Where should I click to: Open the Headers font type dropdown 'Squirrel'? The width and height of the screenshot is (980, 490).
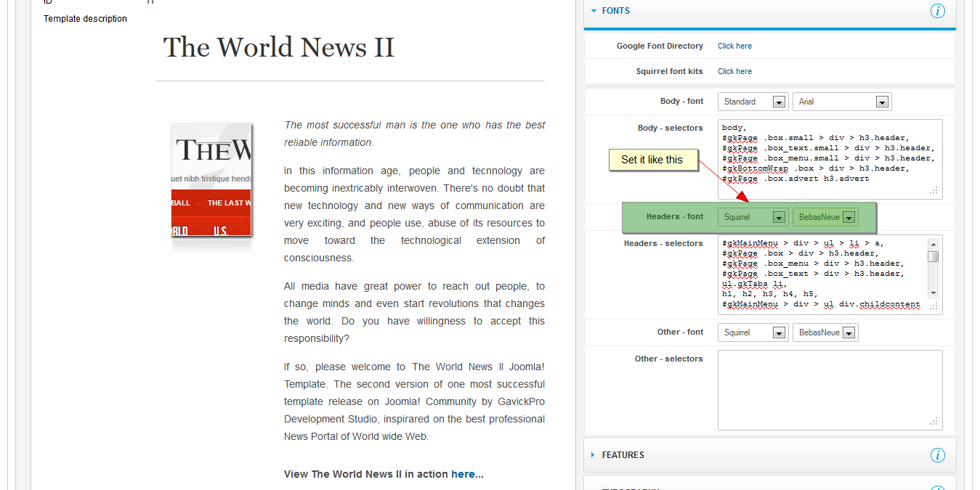point(753,217)
